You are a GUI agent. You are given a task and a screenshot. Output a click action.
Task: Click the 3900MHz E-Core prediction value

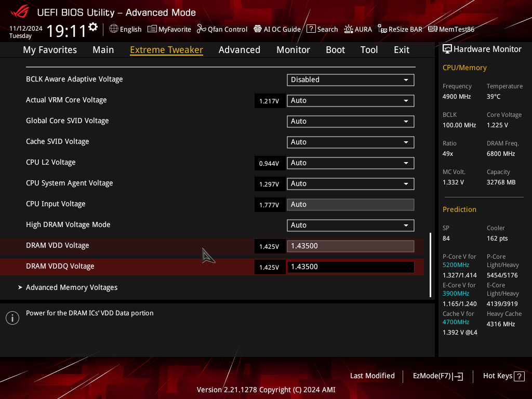(x=456, y=294)
